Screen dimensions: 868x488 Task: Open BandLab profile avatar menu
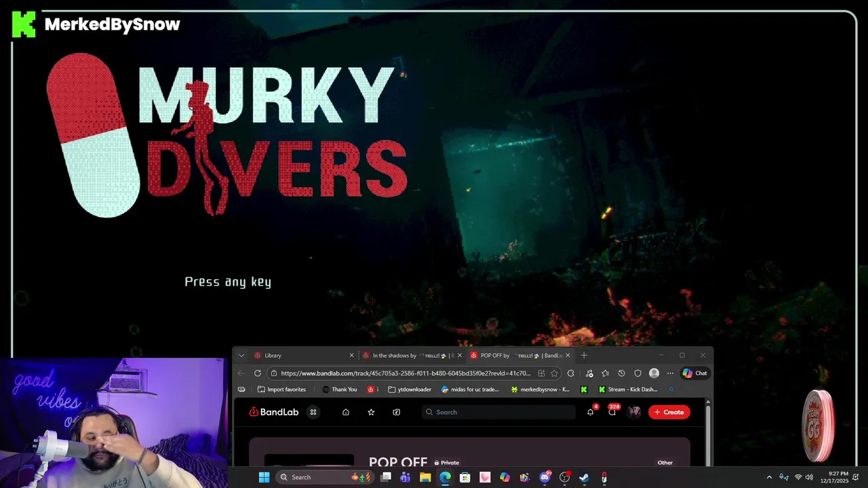pos(634,412)
